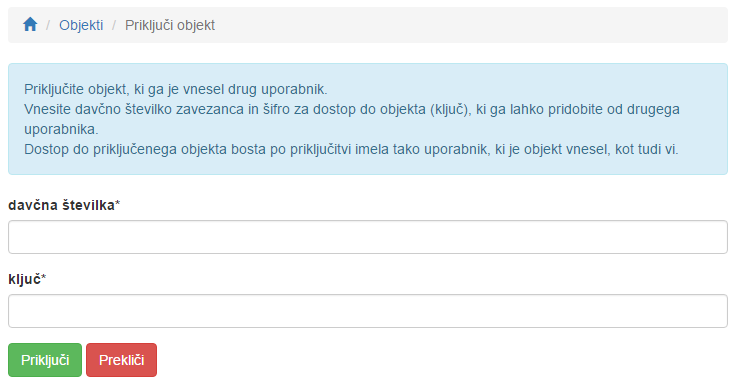Click the word 'uporabnika.' in the info box
The width and height of the screenshot is (739, 390).
point(61,129)
